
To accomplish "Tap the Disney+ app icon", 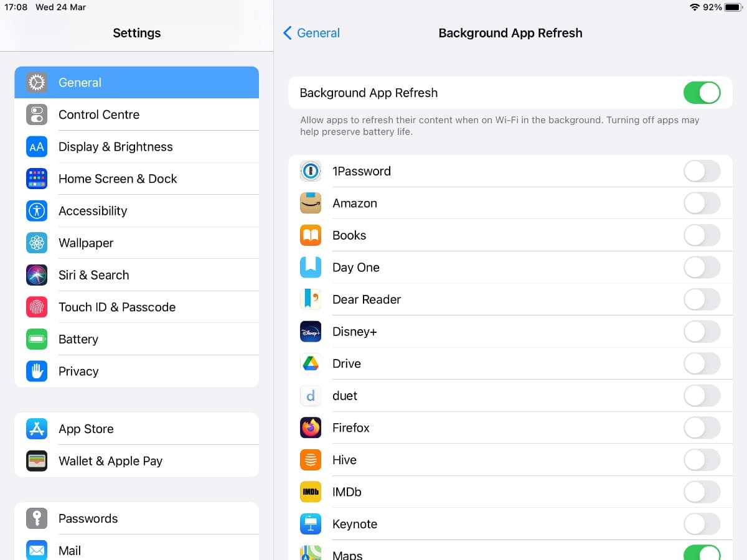I will pyautogui.click(x=311, y=332).
